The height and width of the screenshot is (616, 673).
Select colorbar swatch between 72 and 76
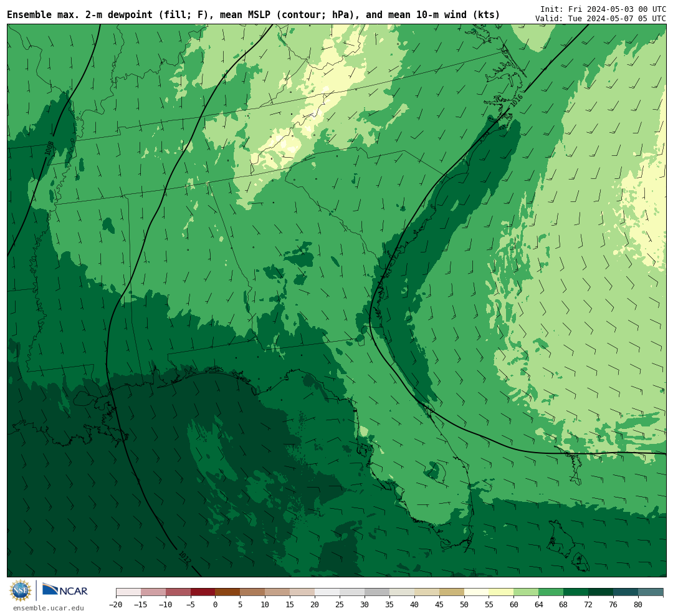pos(601,592)
